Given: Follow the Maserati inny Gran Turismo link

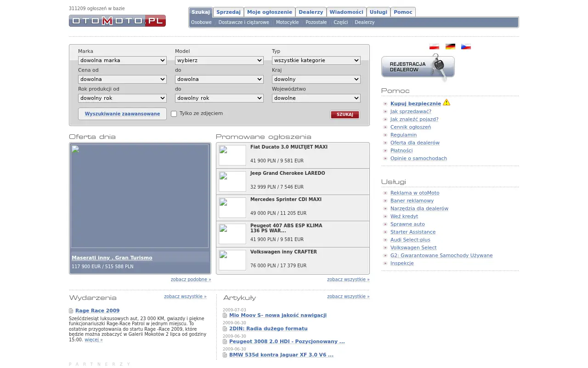Looking at the screenshot, I should tap(112, 258).
